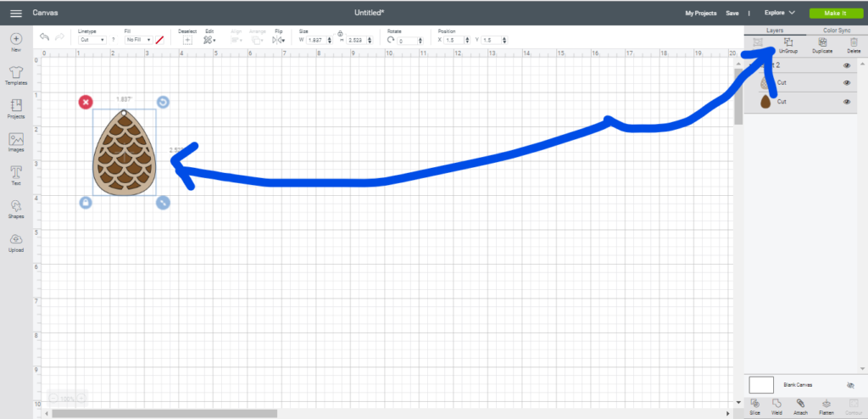Hide the brown pinecone Cut layer

click(x=847, y=101)
